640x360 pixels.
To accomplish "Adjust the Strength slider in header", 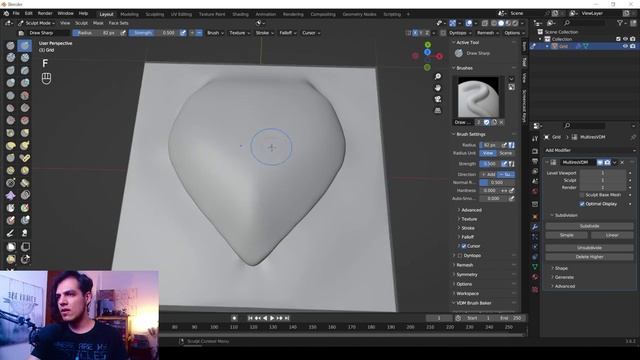I will (x=153, y=33).
